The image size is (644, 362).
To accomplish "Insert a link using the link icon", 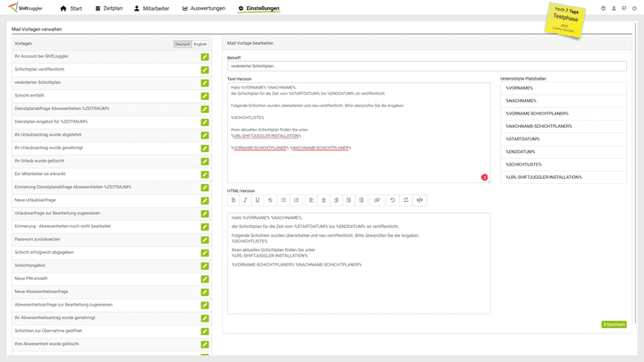I will pyautogui.click(x=377, y=200).
